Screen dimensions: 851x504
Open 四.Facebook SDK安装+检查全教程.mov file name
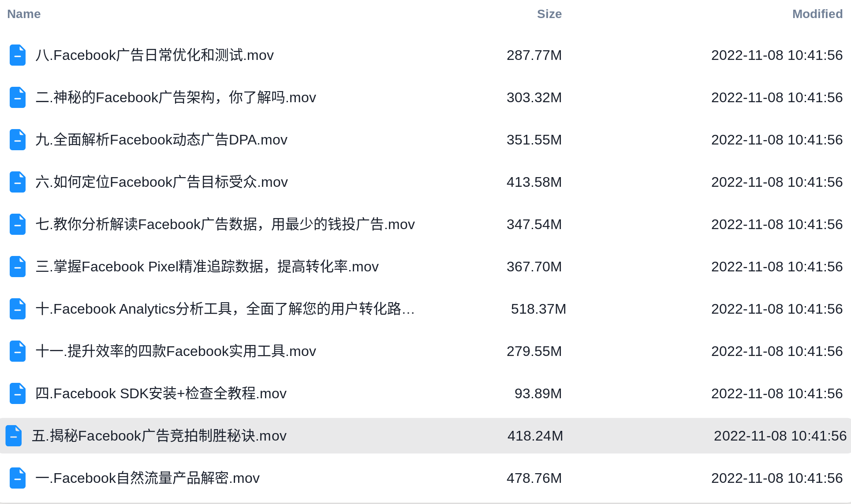161,393
